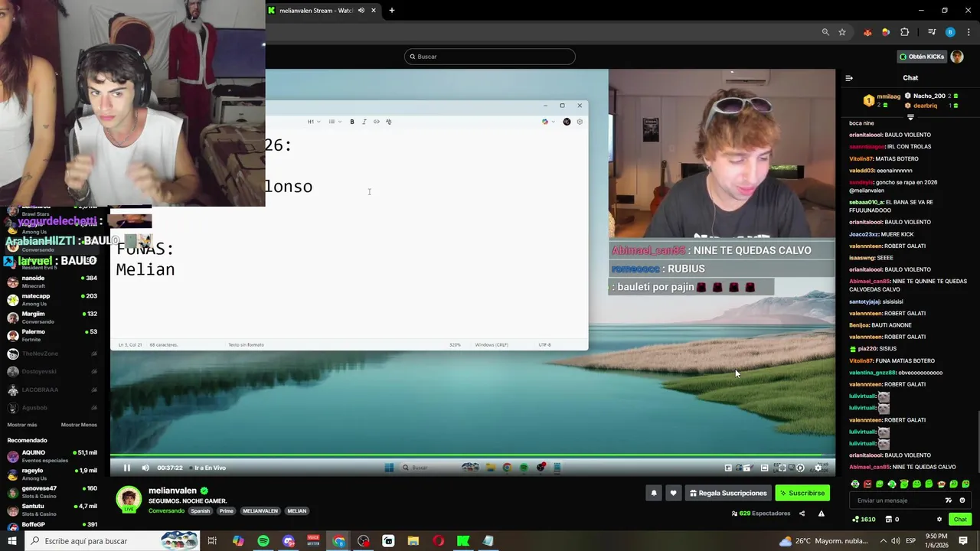
Task: Bookmark the page with the star icon
Action: [x=842, y=32]
